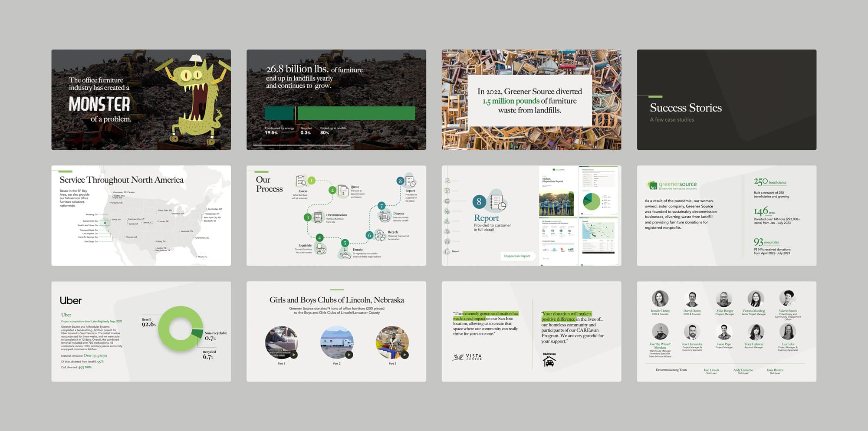This screenshot has width=868, height=431.
Task: Click the CAREavan house and car logo
Action: 549,360
